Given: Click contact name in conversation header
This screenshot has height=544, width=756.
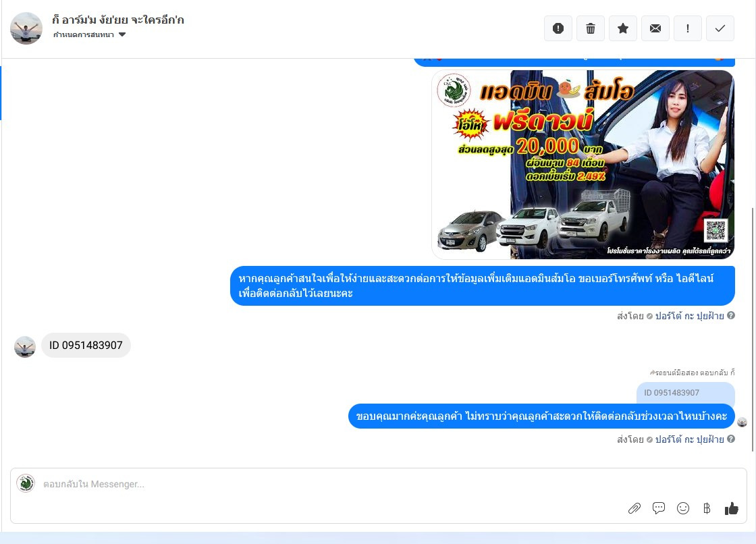Looking at the screenshot, I should tap(118, 20).
